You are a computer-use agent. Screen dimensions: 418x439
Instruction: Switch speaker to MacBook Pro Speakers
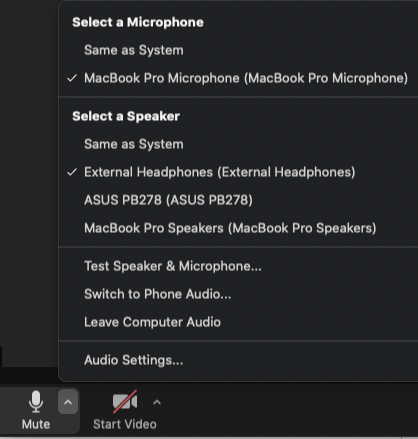tap(230, 228)
